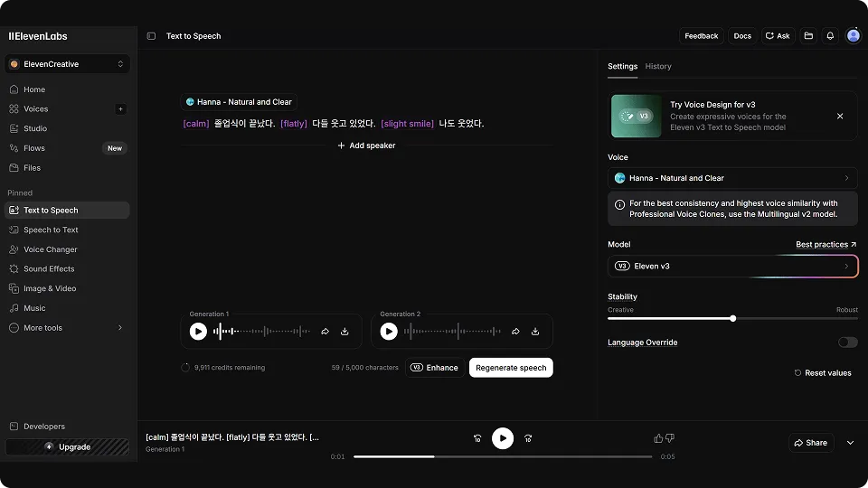Give thumbs up to the generation
The image size is (868, 488).
(x=658, y=438)
